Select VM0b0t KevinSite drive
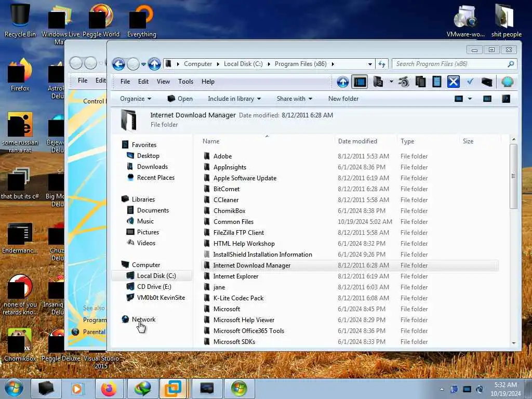The width and height of the screenshot is (532, 399). pyautogui.click(x=161, y=298)
